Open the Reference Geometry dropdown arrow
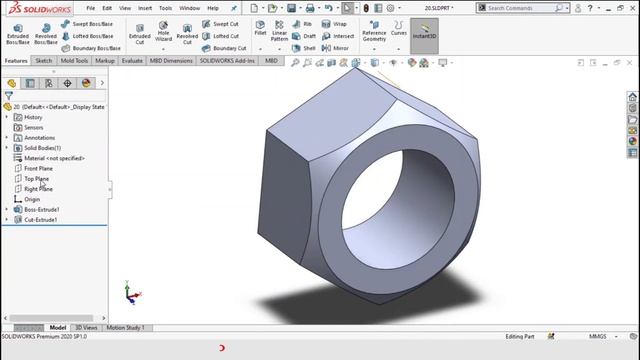Image resolution: width=640 pixels, height=360 pixels. (x=374, y=49)
